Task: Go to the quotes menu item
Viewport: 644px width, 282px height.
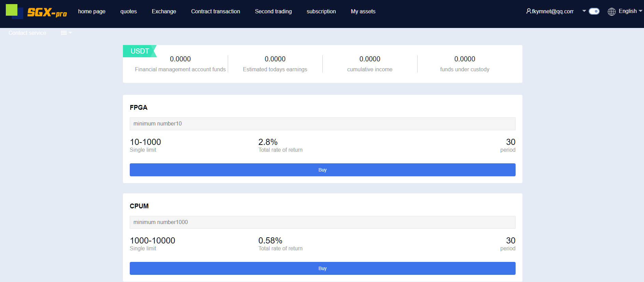Action: (128, 12)
